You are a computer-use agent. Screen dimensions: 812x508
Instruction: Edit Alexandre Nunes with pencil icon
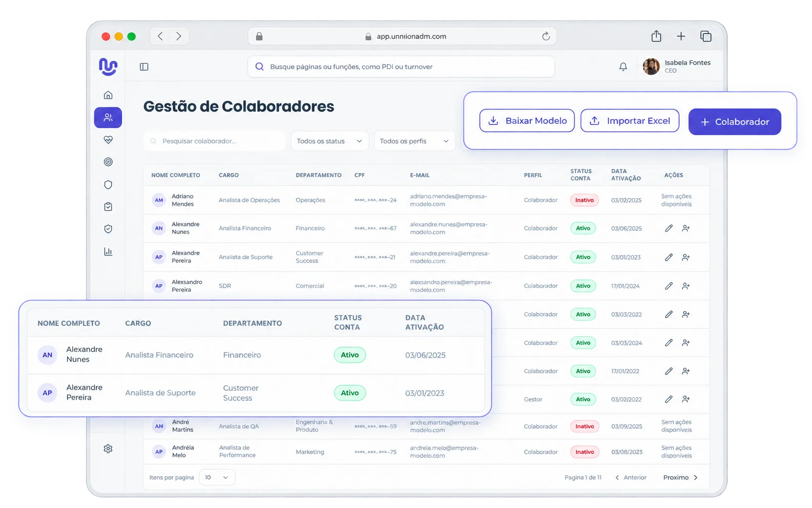(669, 228)
